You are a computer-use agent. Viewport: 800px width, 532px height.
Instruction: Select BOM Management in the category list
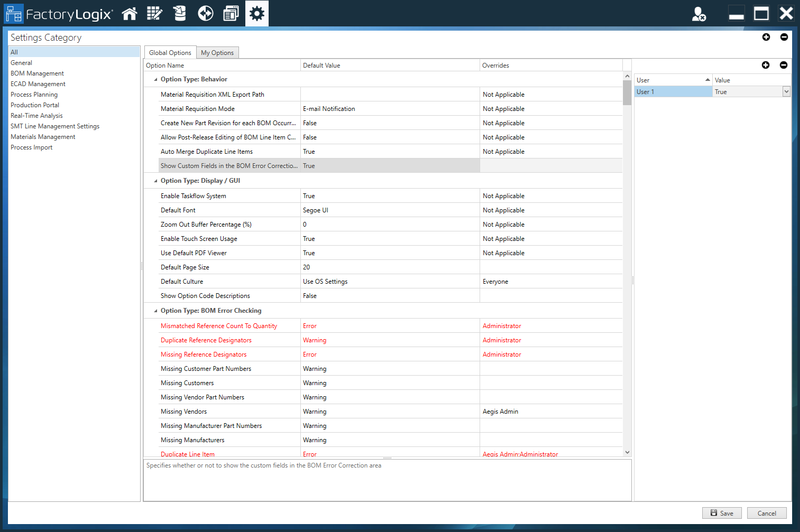pos(37,73)
